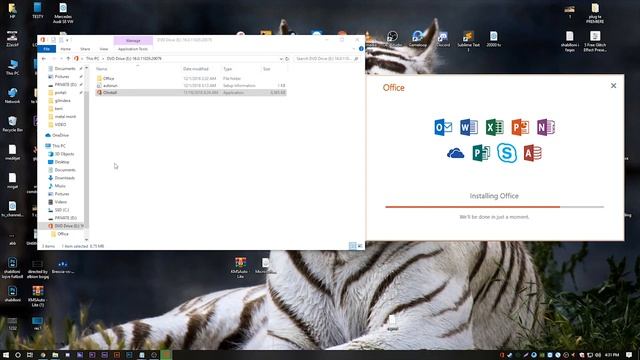640x360 pixels.
Task: Sort files by the Size column
Action: [267, 69]
